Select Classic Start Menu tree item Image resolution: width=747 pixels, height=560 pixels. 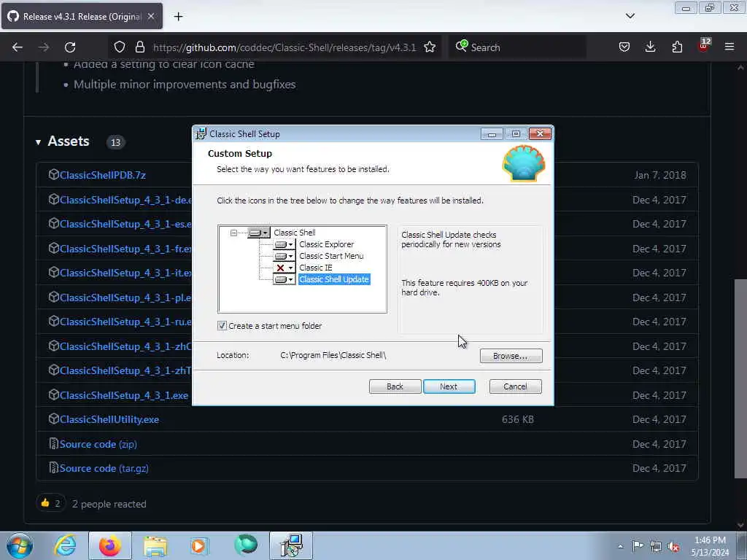coord(331,256)
